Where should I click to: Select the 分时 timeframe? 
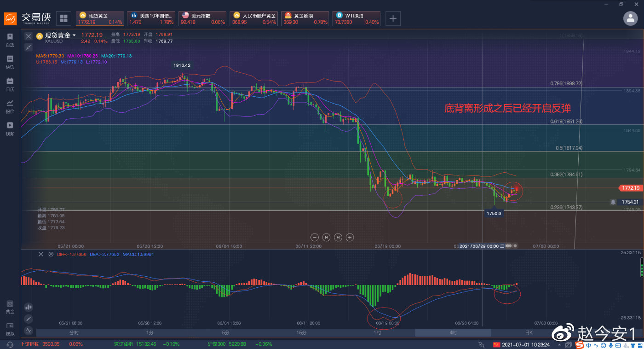coord(74,332)
